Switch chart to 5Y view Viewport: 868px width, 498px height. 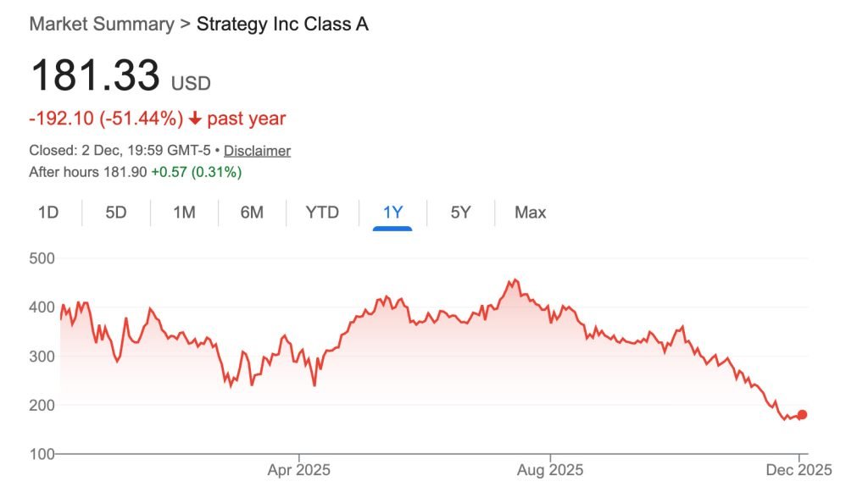point(460,213)
